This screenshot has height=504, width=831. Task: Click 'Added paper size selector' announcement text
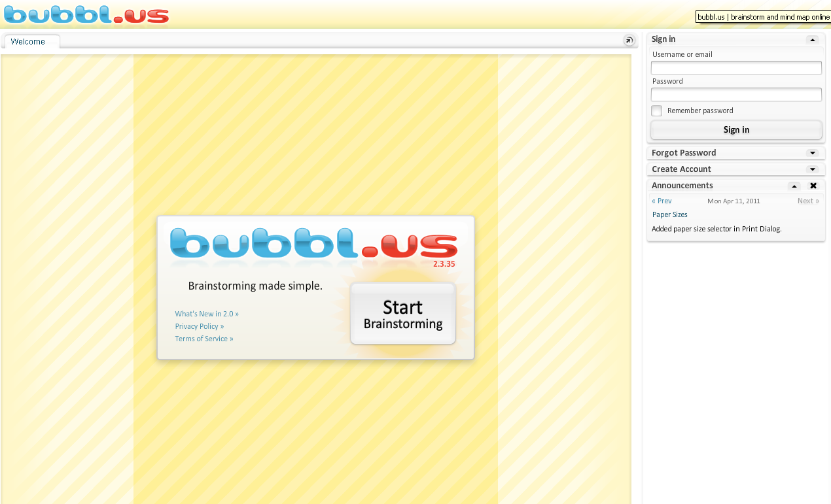[x=716, y=229]
